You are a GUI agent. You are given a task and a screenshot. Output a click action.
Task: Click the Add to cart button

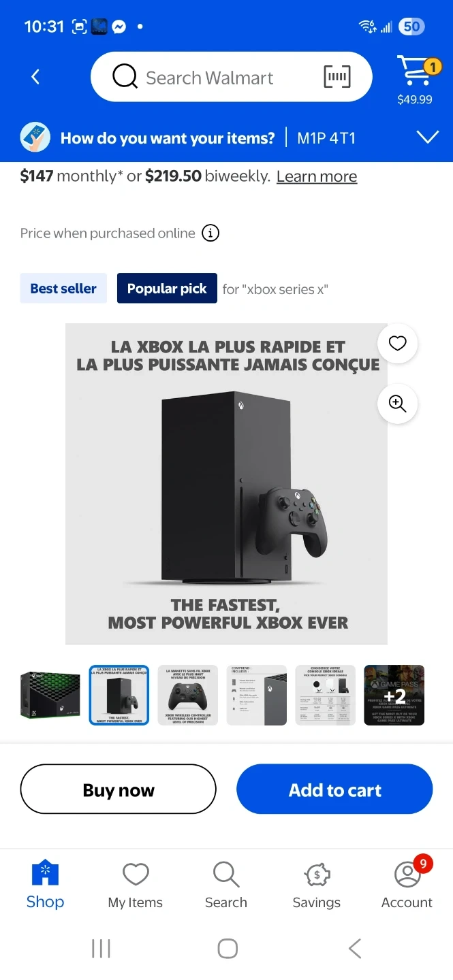pyautogui.click(x=334, y=789)
